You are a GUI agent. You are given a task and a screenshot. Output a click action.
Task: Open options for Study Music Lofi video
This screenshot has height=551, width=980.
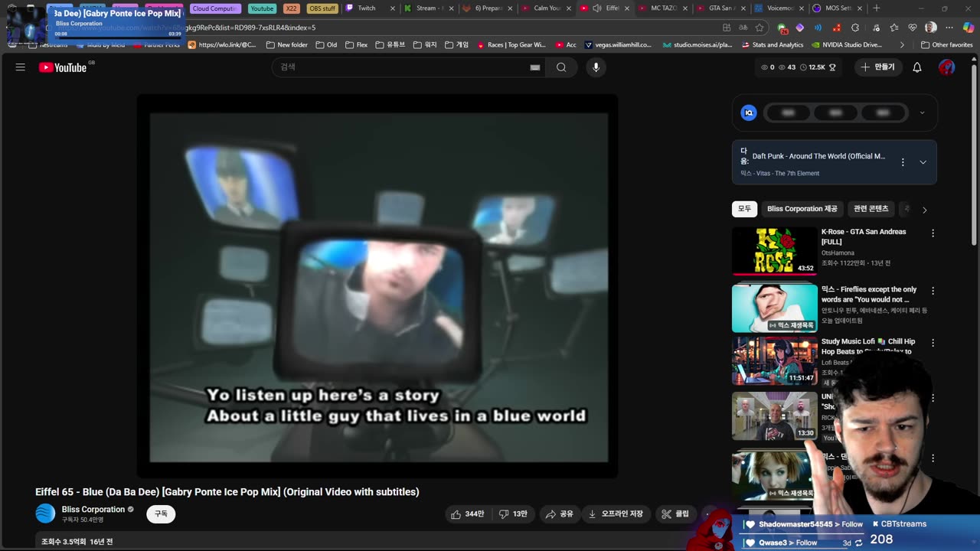pyautogui.click(x=933, y=343)
